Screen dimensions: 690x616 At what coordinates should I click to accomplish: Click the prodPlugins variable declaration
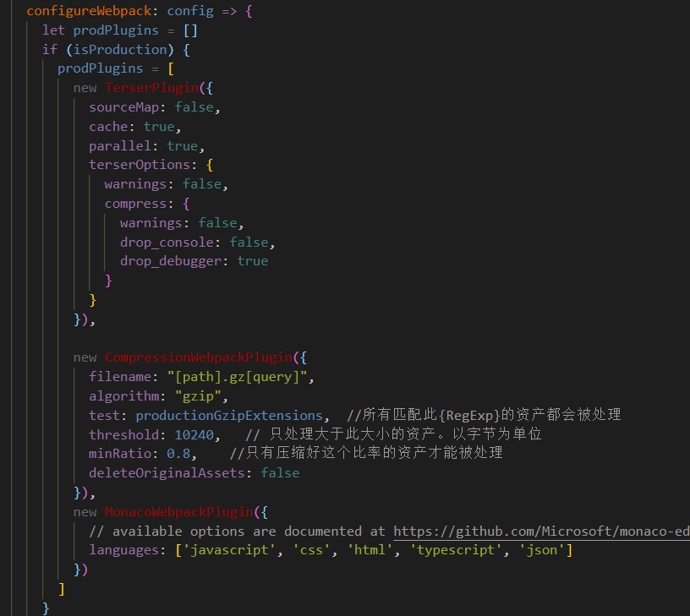coord(116,30)
